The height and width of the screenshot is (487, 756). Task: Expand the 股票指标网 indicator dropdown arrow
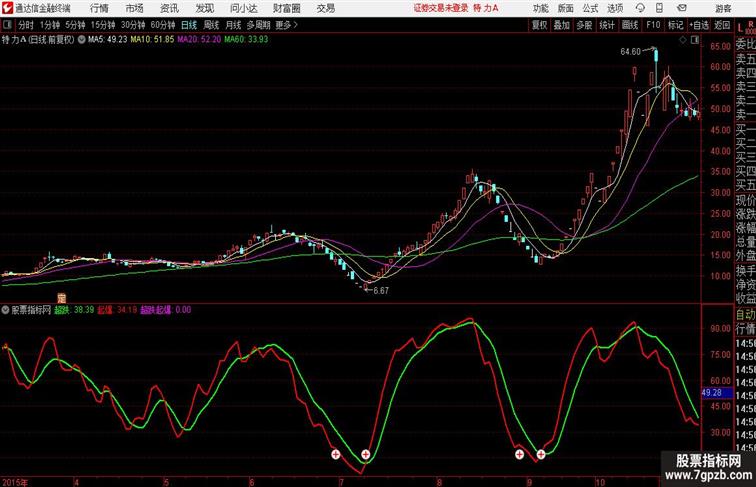(5, 310)
